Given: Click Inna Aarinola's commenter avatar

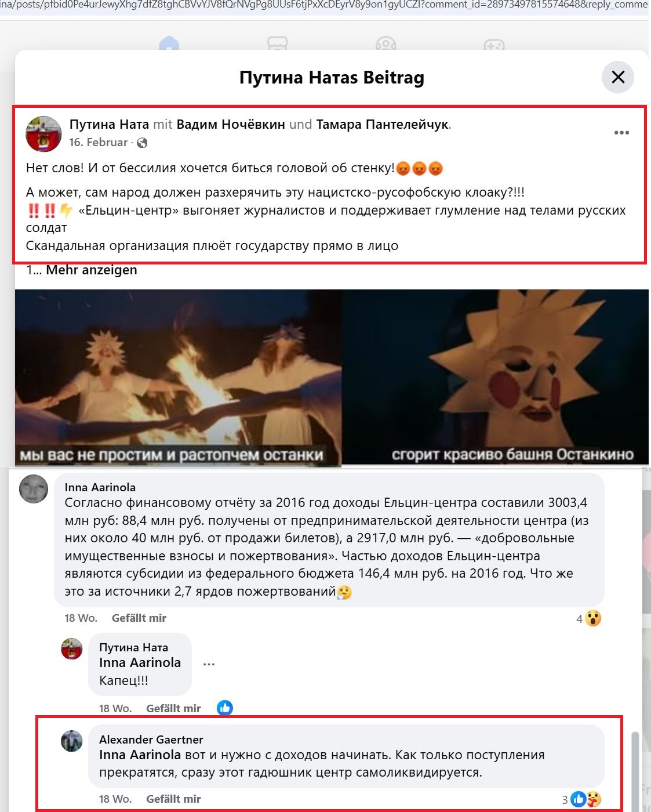Looking at the screenshot, I should (x=34, y=489).
